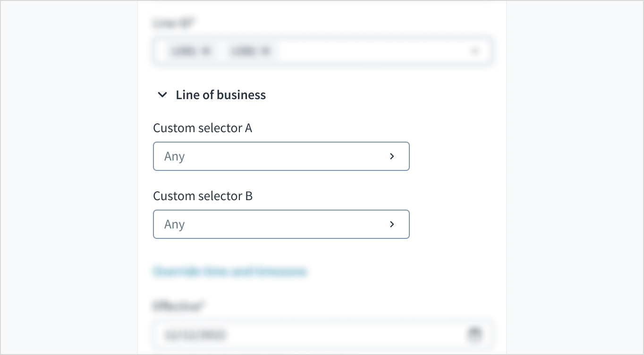Click the first chip's label in multi-select
Screen dimensions: 644x355
[184, 51]
